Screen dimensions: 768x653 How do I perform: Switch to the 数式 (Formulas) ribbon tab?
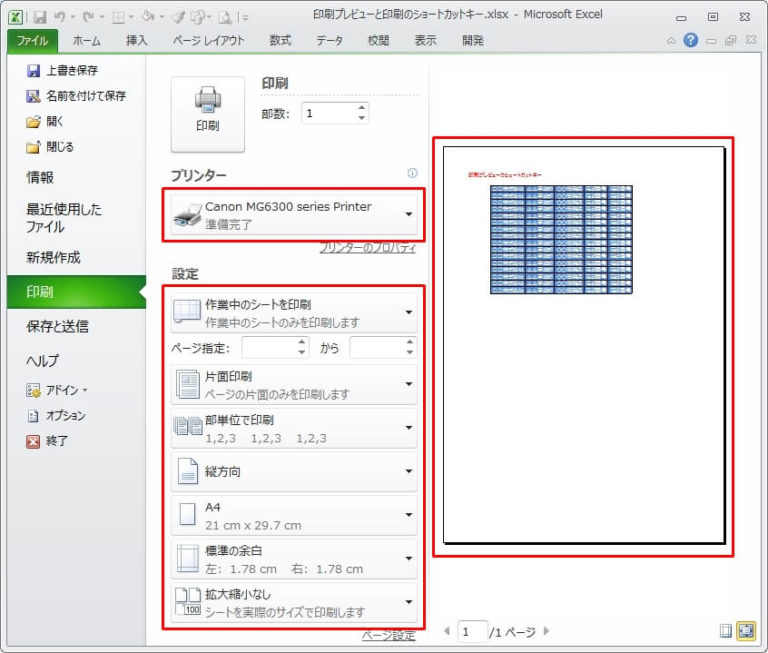click(x=280, y=41)
